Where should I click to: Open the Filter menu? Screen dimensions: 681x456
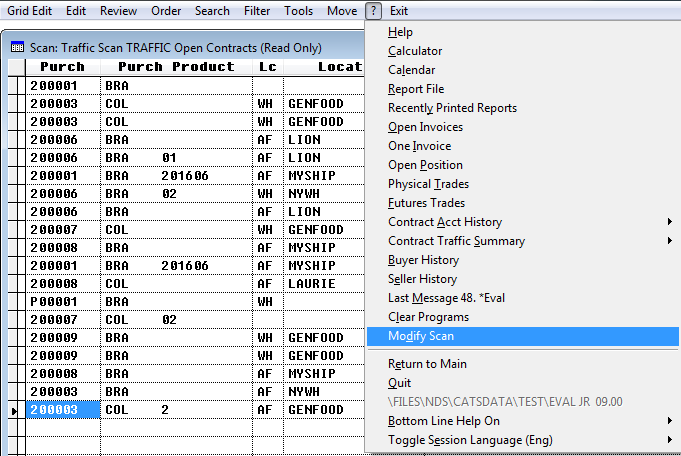(x=257, y=10)
